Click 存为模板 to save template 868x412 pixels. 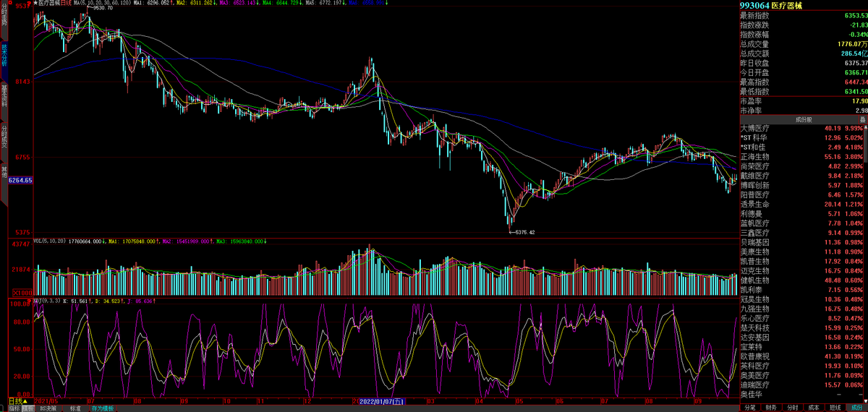(102, 408)
